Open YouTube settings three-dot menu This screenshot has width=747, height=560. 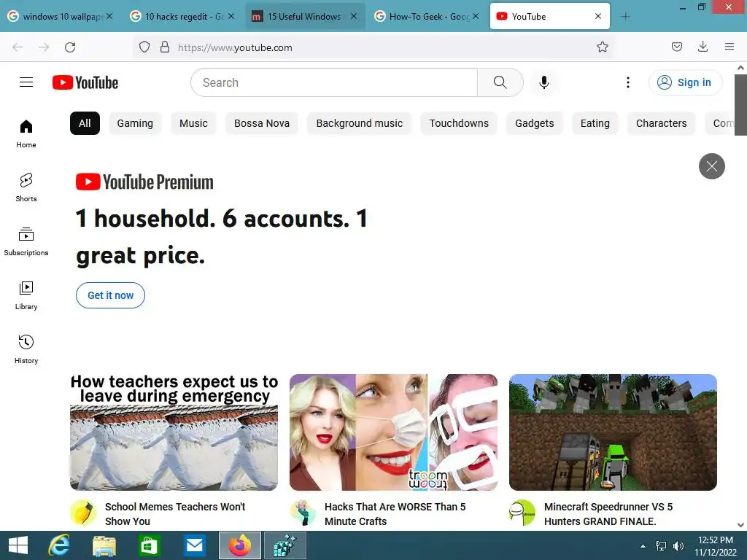628,82
